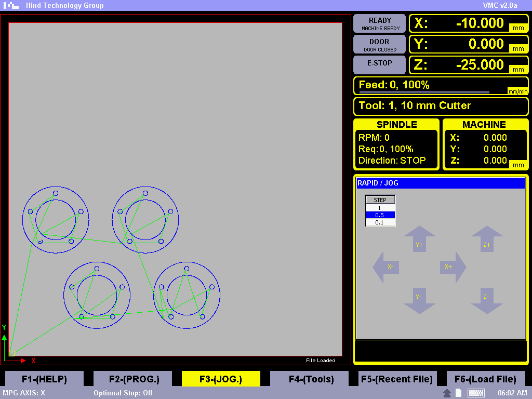Click the document icon in the status bar
The height and width of the screenshot is (399, 532).
click(459, 393)
